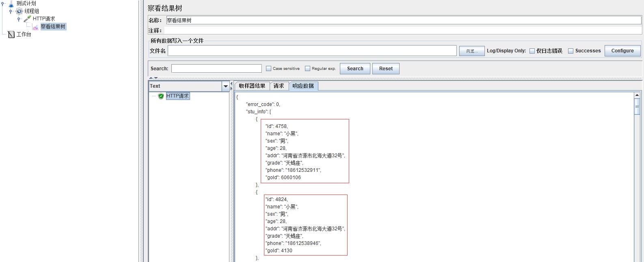Click the green success shield icon
The image size is (644, 262).
(x=161, y=96)
